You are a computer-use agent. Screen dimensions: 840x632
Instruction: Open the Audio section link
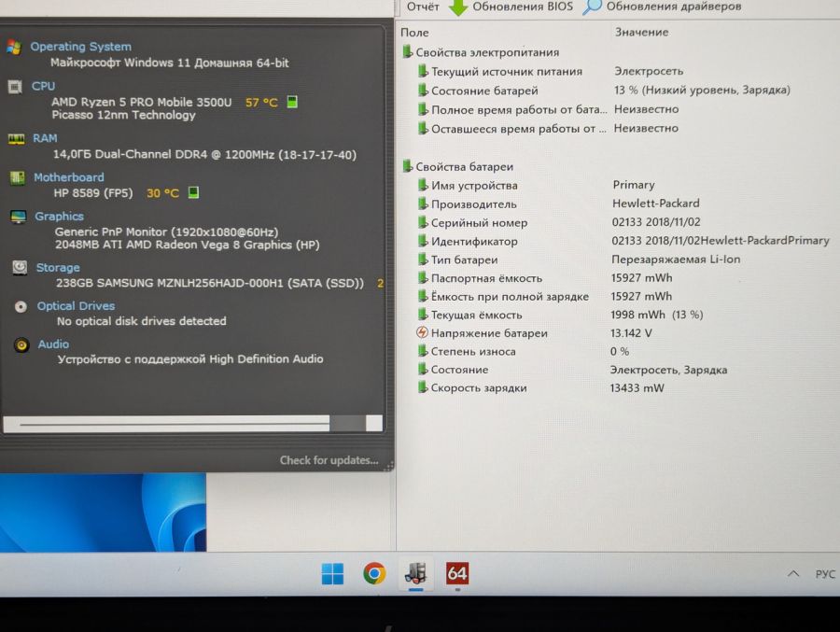point(53,344)
